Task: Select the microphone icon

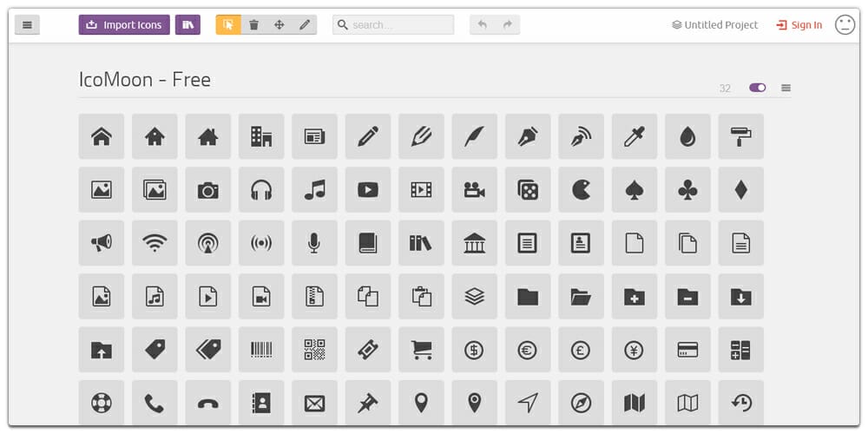Action: pyautogui.click(x=314, y=243)
